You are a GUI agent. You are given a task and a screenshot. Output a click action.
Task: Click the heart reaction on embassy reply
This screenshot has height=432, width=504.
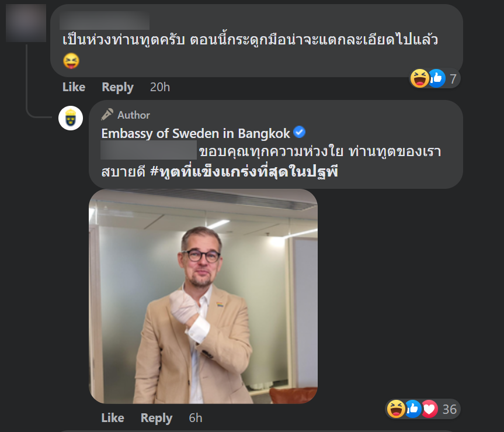coord(429,409)
